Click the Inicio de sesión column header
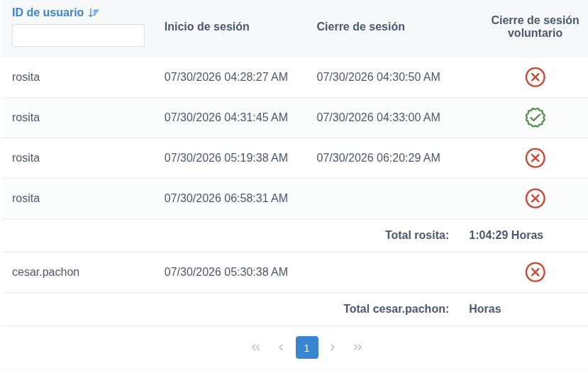 206,27
